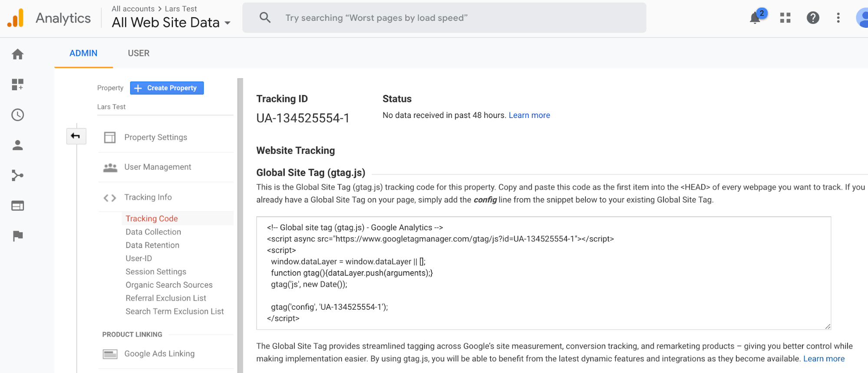
Task: Click the Behavior billboard icon in sidebar
Action: pyautogui.click(x=17, y=206)
